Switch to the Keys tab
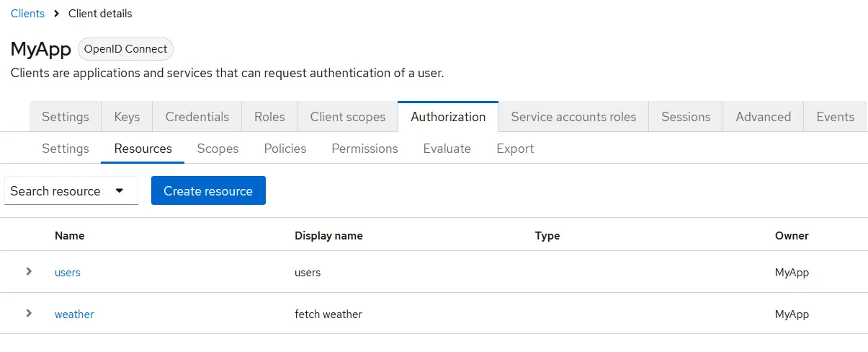The height and width of the screenshot is (352, 868). tap(127, 117)
